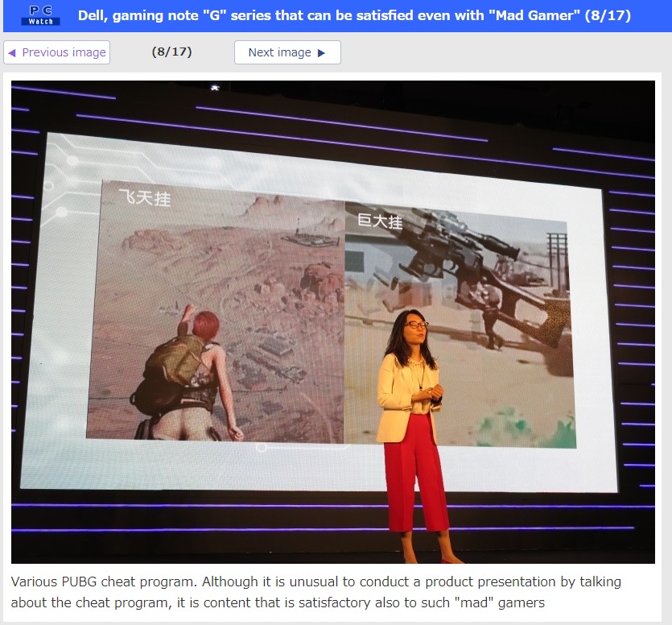Click the caption starting 'Various PUBG cheat program'
Image resolution: width=672 pixels, height=625 pixels.
click(x=315, y=592)
